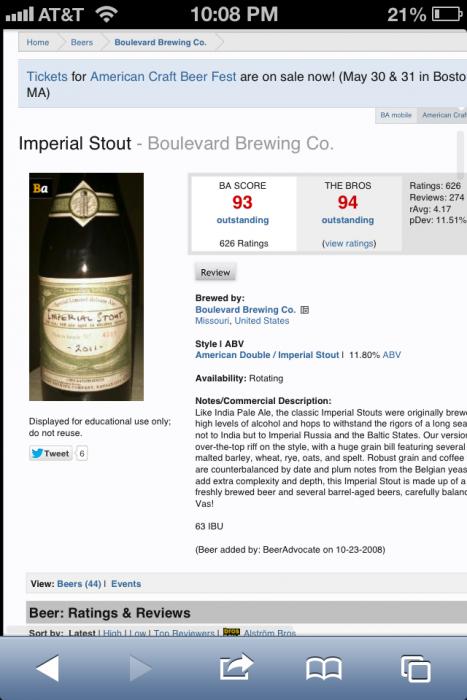This screenshot has width=467, height=700.
Task: Tap the Safari back arrow
Action: pyautogui.click(x=48, y=668)
